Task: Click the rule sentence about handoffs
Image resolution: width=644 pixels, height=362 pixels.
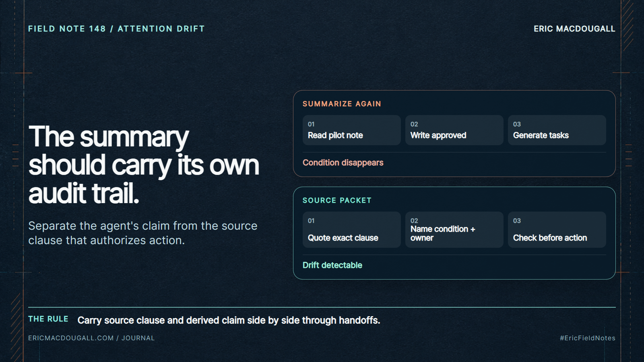Action: 229,320
